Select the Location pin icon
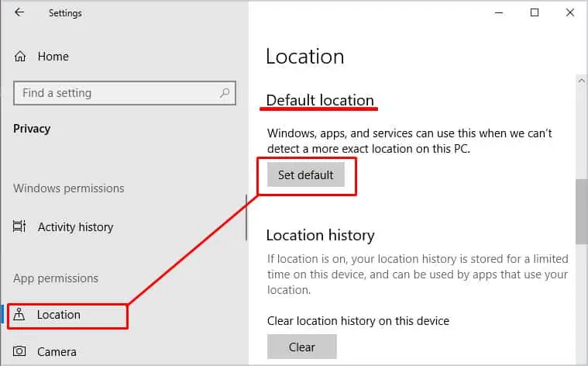588x366 pixels. 19,315
